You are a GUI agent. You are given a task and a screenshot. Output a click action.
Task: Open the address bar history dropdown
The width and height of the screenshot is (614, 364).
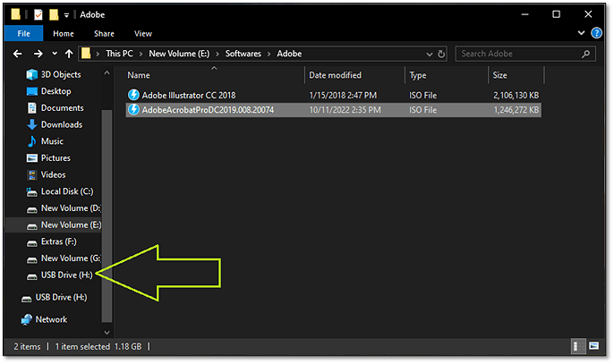(430, 54)
